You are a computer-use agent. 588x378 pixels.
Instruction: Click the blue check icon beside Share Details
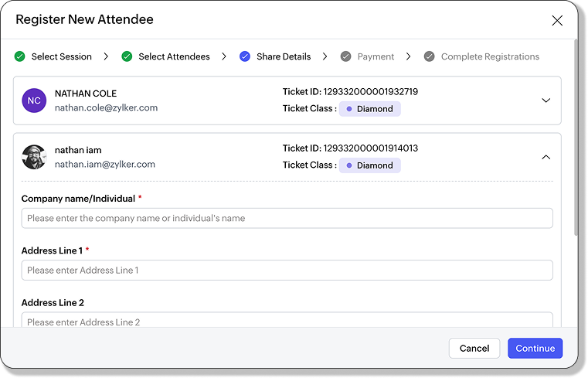point(245,56)
